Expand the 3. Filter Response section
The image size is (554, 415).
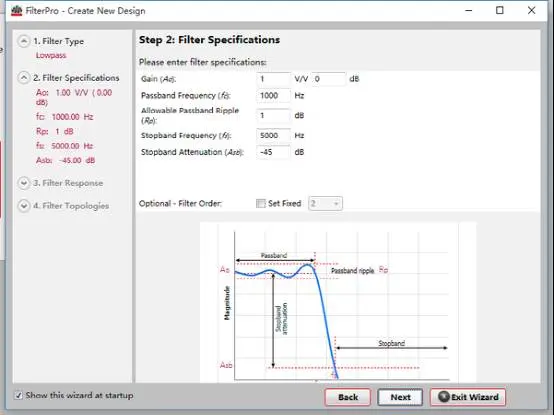point(24,183)
